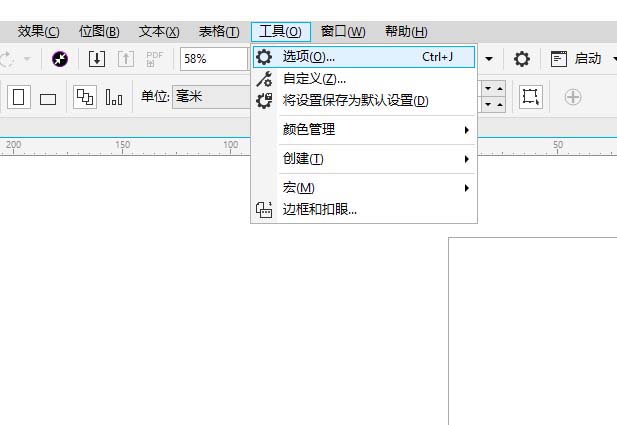Open the 窗口(W) menu

(343, 32)
